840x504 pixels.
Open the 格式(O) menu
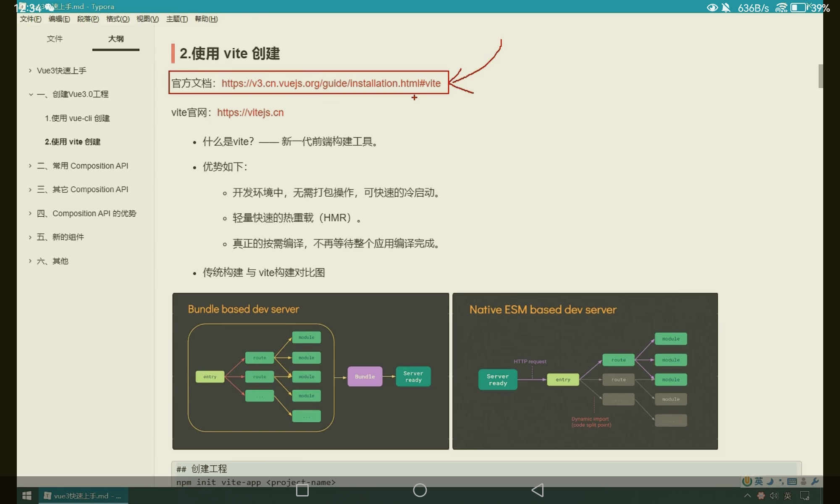[118, 19]
